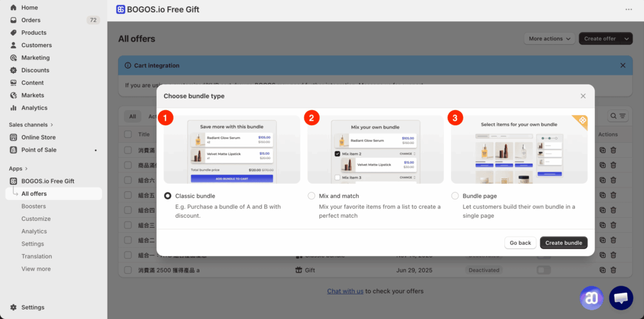Tick the select-all checkbox beside Title

coord(128,134)
